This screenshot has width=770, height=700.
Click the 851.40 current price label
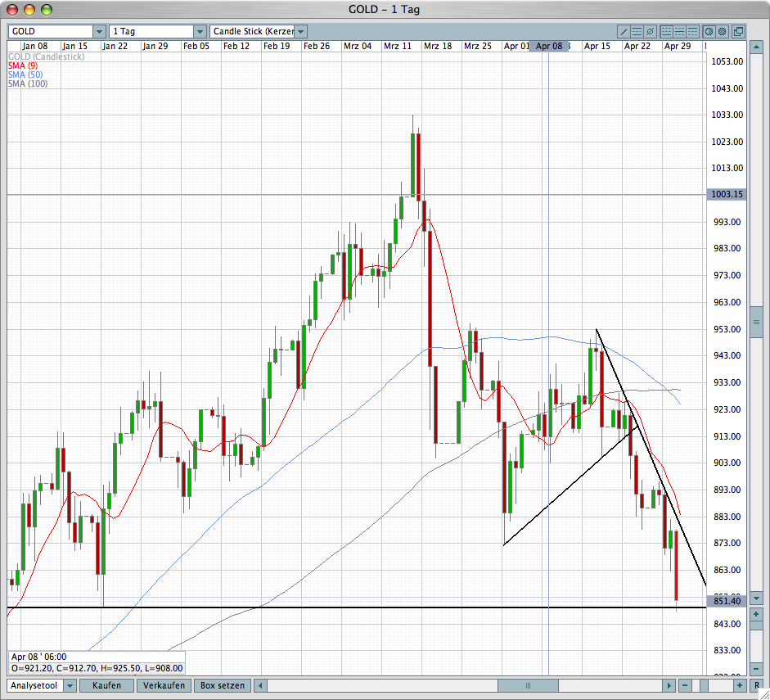(x=727, y=601)
